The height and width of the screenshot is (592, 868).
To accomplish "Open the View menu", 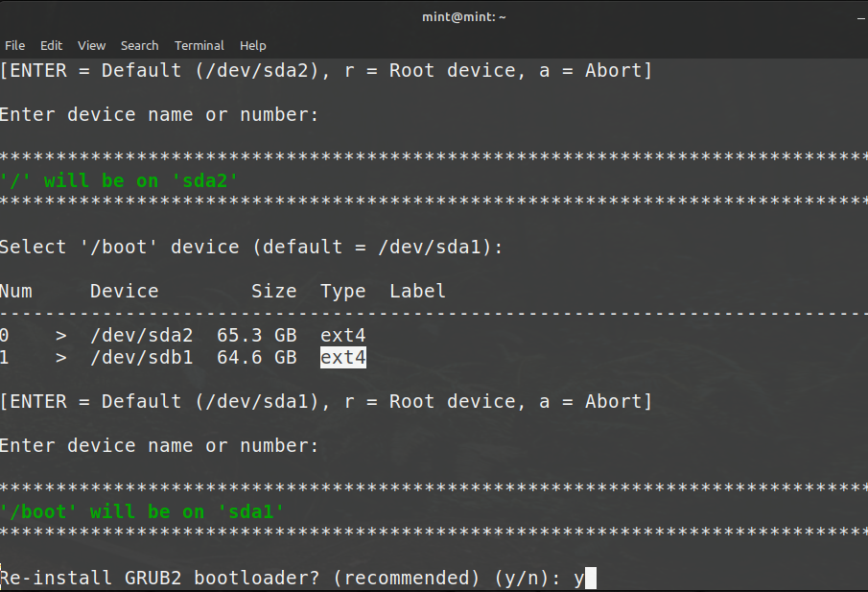I will tap(91, 45).
